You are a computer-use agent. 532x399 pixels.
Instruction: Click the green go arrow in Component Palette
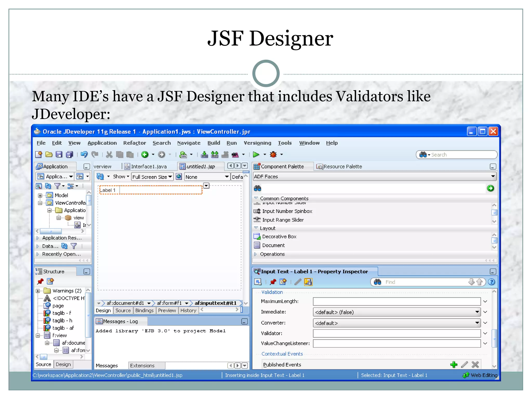tap(490, 188)
